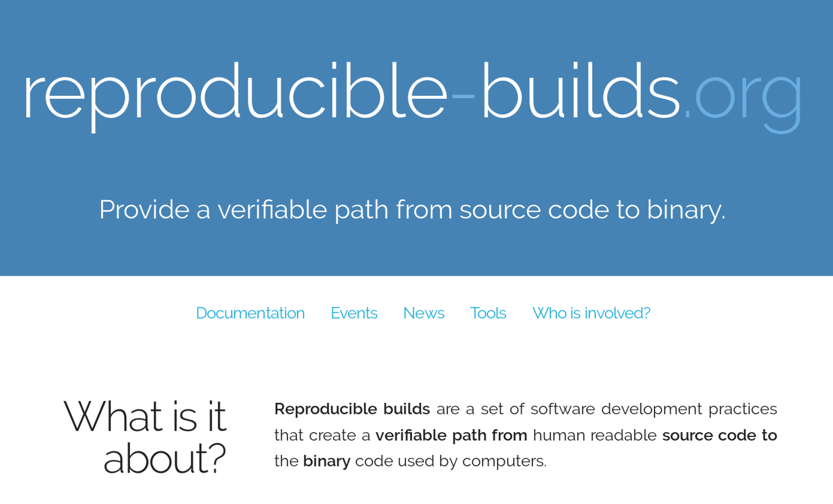
Task: Click the bold 'source code to' phrase
Action: tap(719, 435)
